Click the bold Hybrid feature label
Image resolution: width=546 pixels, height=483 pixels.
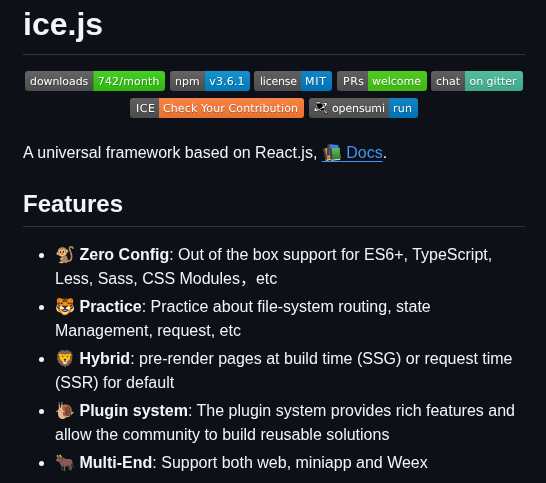point(104,358)
